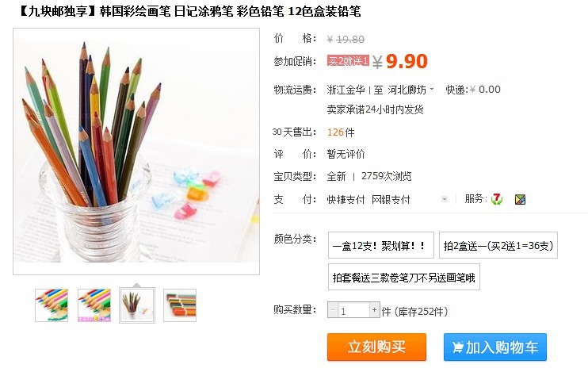This screenshot has height=372, width=588.
Task: Click the colorful square service badge icon
Action: (520, 199)
